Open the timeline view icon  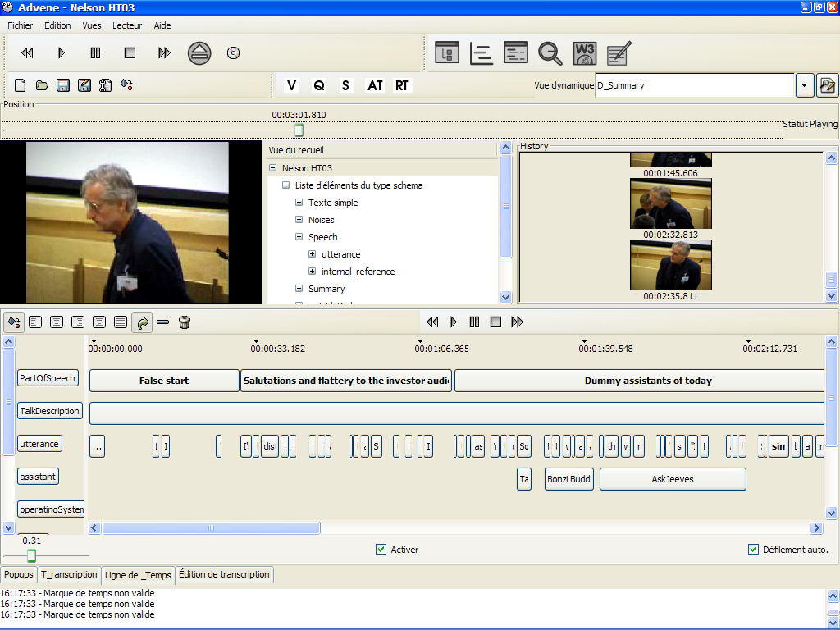point(482,53)
